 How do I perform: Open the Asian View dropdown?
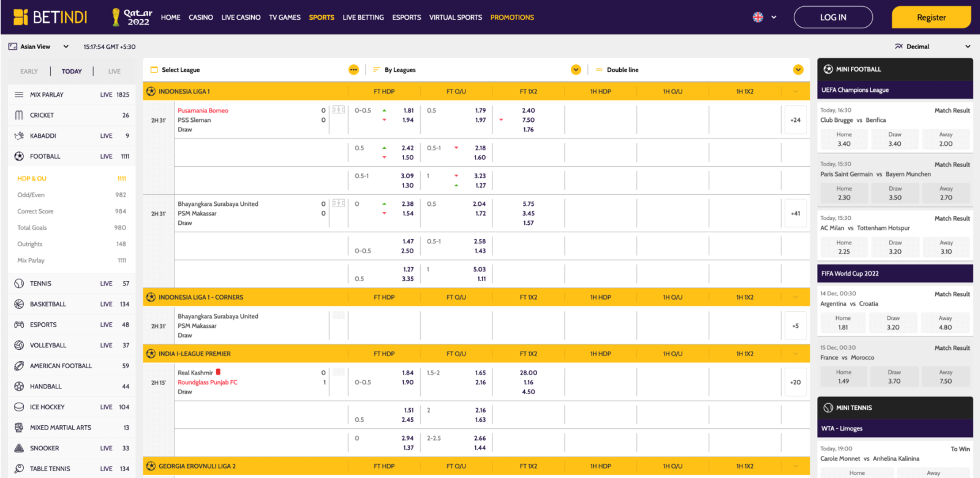(66, 47)
